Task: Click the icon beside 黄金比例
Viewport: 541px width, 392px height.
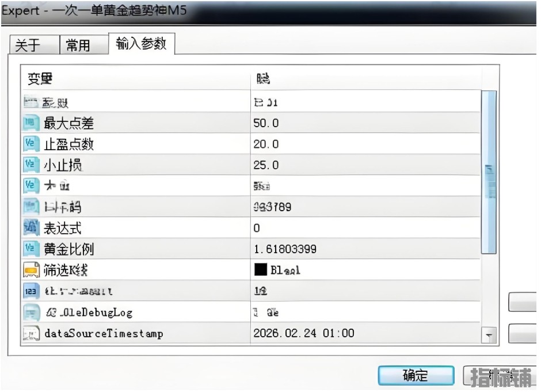Action: click(x=31, y=249)
